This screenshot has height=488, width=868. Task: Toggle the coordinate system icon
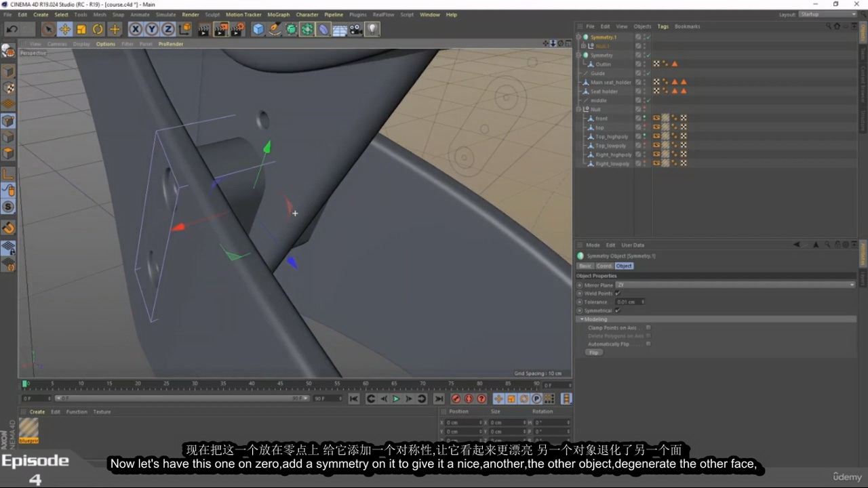point(184,29)
